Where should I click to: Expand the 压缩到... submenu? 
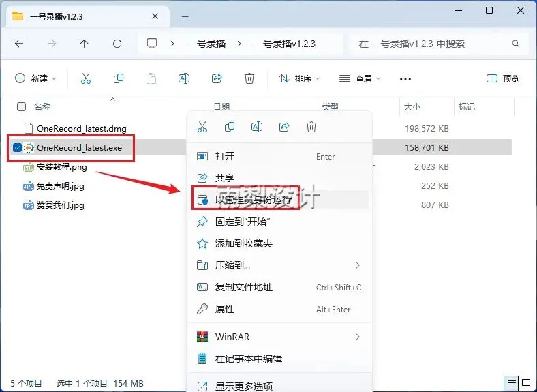[x=358, y=265]
